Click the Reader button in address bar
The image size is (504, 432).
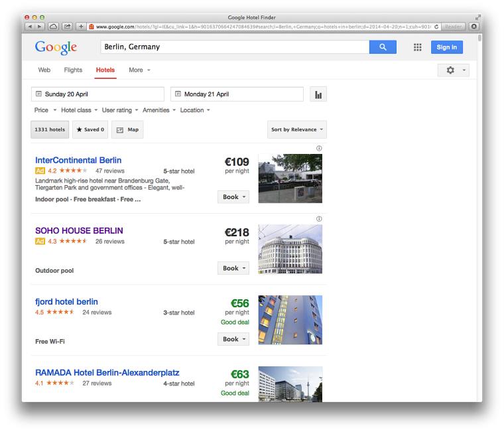click(x=453, y=27)
